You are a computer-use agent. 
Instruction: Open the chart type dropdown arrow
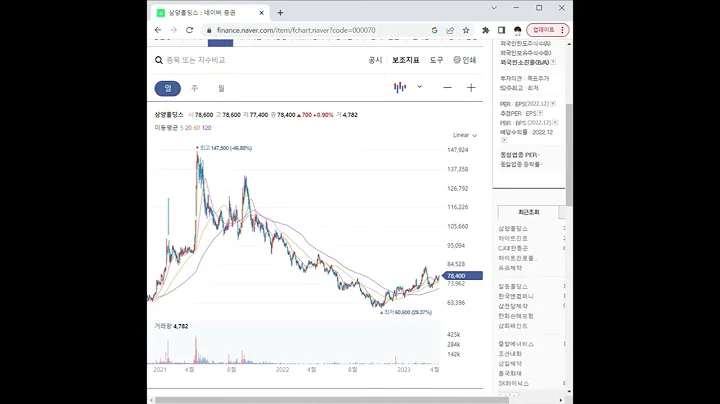click(419, 87)
